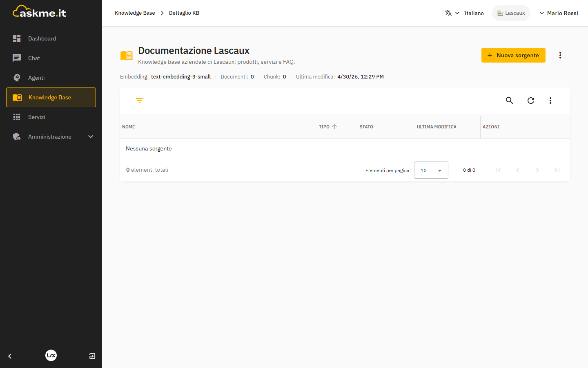Open the Dashboard menu item
588x368 pixels.
pos(51,38)
